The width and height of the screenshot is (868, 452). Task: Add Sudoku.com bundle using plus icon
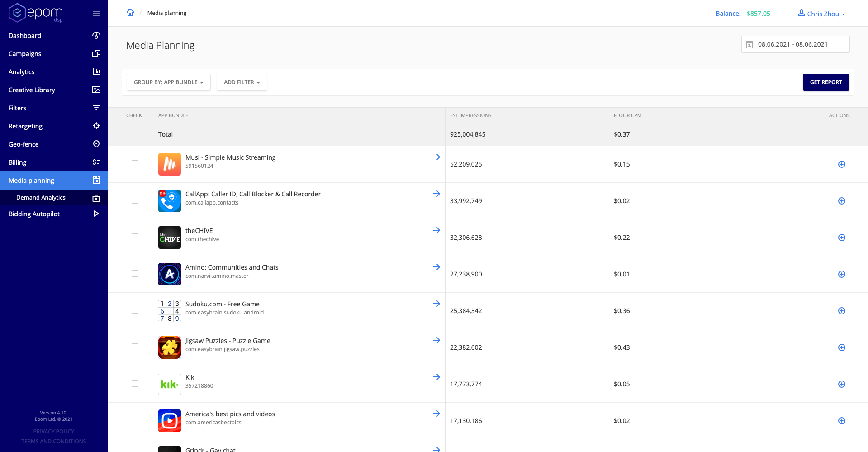[x=842, y=311]
